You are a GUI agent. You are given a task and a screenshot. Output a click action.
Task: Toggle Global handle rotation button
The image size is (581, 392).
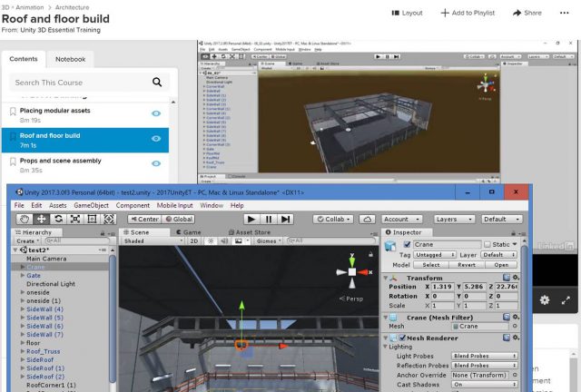point(179,220)
